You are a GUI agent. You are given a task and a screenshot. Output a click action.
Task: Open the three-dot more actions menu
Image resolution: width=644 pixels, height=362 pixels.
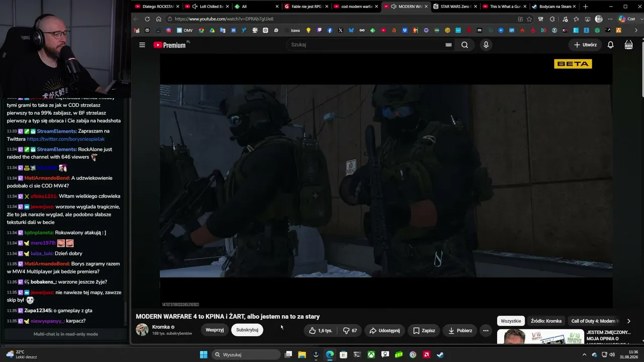(486, 330)
